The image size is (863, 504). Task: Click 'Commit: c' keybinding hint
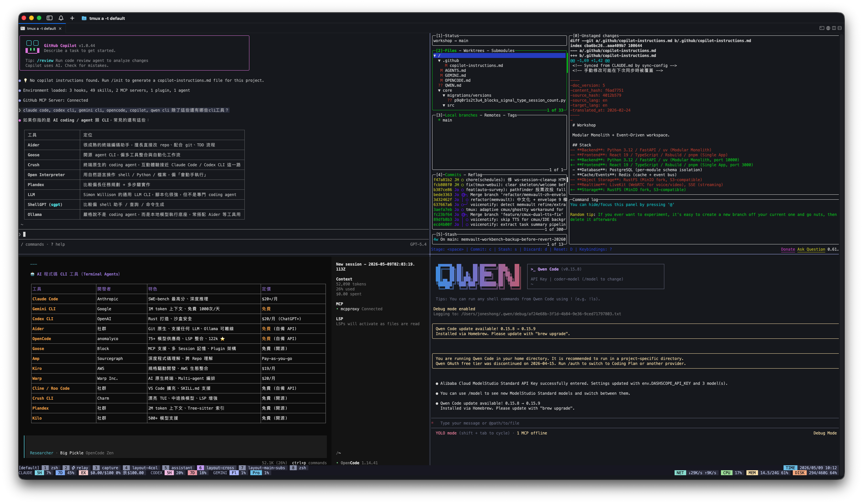pyautogui.click(x=481, y=249)
